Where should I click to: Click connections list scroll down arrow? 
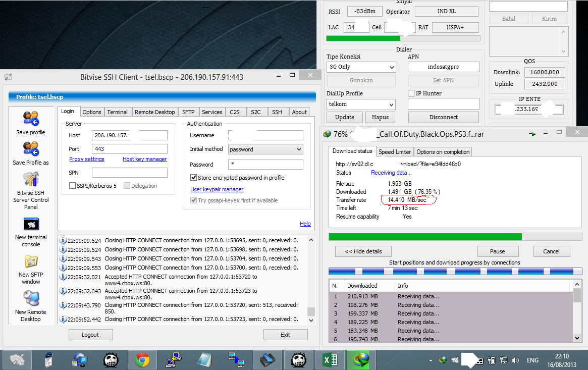click(x=577, y=338)
